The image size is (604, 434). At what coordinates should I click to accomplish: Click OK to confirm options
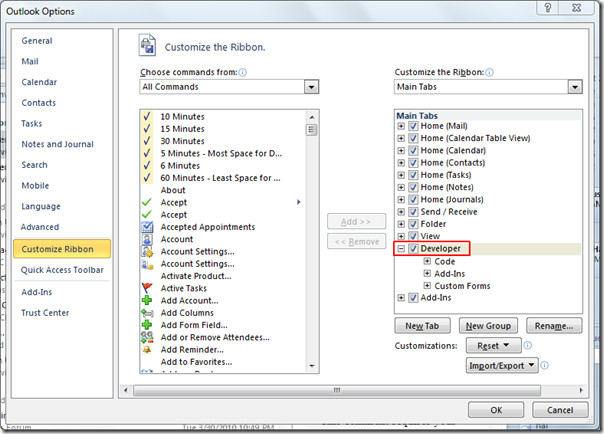pyautogui.click(x=496, y=410)
